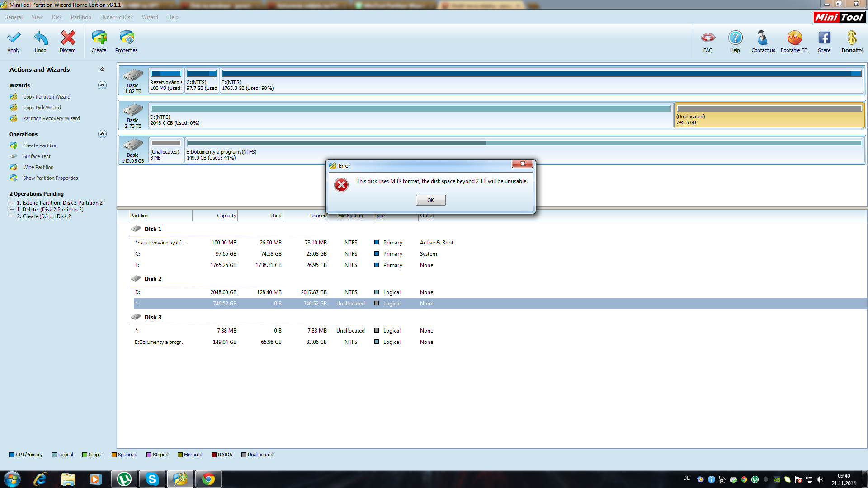The image size is (868, 488).
Task: Click the FAQ lifebuoy icon
Action: pyautogui.click(x=708, y=38)
